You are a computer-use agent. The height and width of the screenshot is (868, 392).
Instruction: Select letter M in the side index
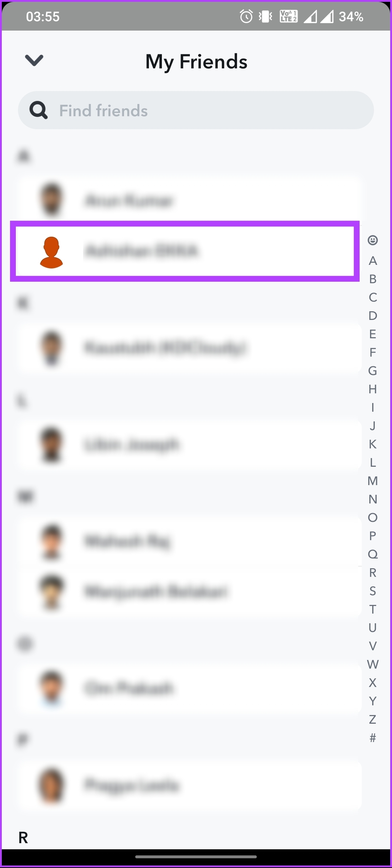click(373, 481)
